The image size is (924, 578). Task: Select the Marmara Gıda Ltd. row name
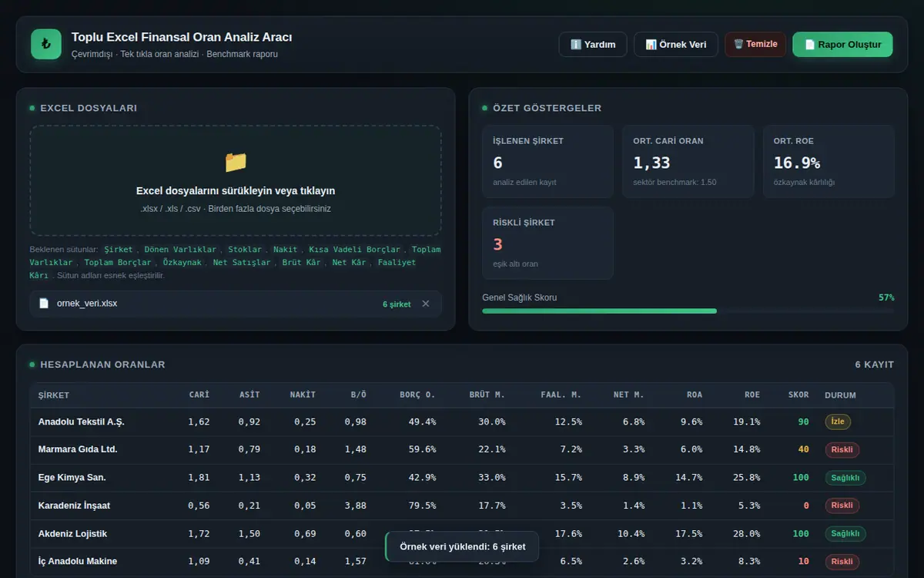click(x=78, y=449)
